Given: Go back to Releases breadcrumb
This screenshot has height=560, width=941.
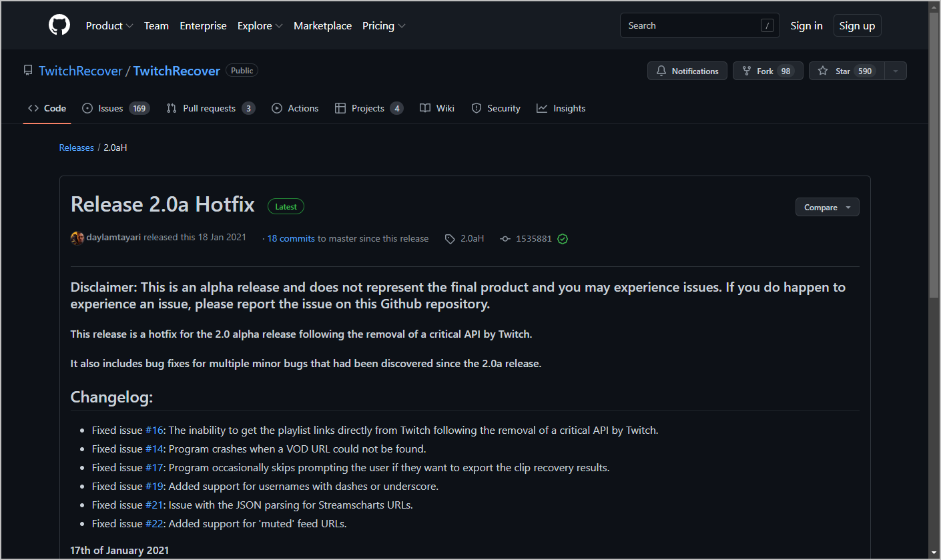Looking at the screenshot, I should pyautogui.click(x=77, y=148).
